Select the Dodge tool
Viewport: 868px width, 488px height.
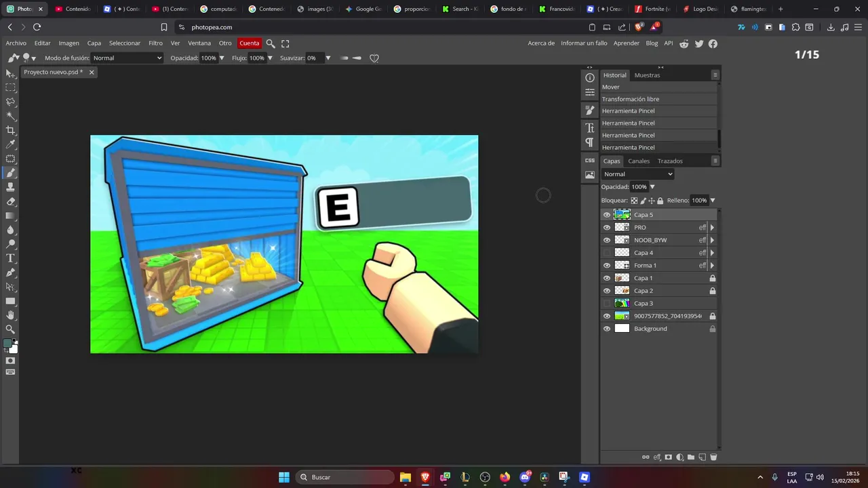(10, 244)
